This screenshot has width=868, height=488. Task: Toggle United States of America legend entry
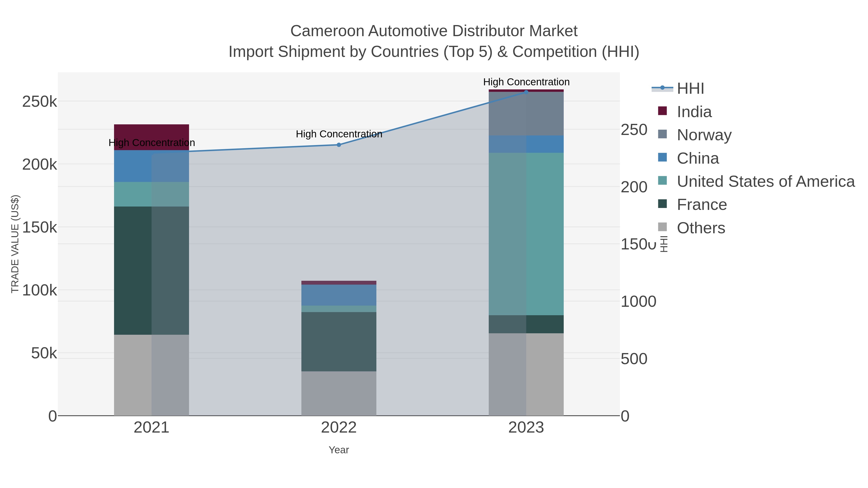coord(756,181)
